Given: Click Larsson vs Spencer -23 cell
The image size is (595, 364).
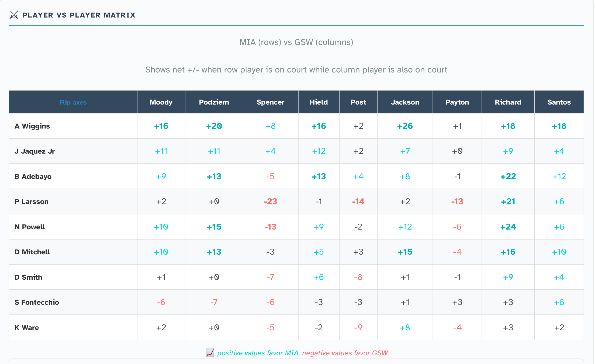Looking at the screenshot, I should point(270,202).
